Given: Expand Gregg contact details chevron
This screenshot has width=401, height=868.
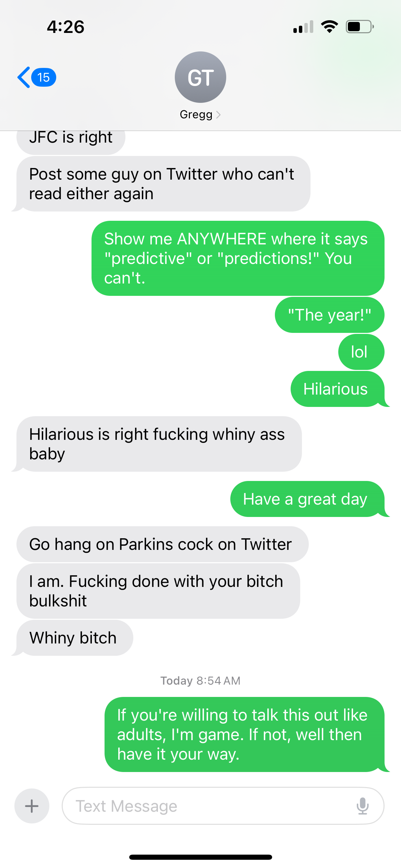Looking at the screenshot, I should 218,114.
